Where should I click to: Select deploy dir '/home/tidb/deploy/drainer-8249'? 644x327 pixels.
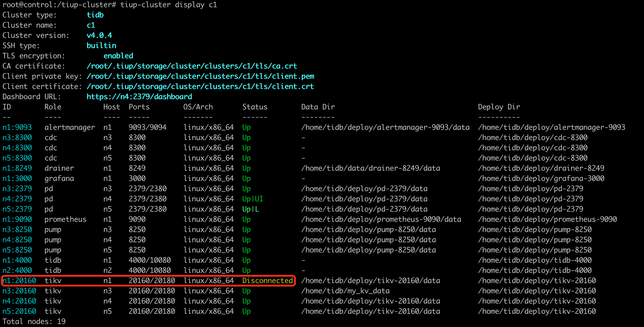point(541,168)
